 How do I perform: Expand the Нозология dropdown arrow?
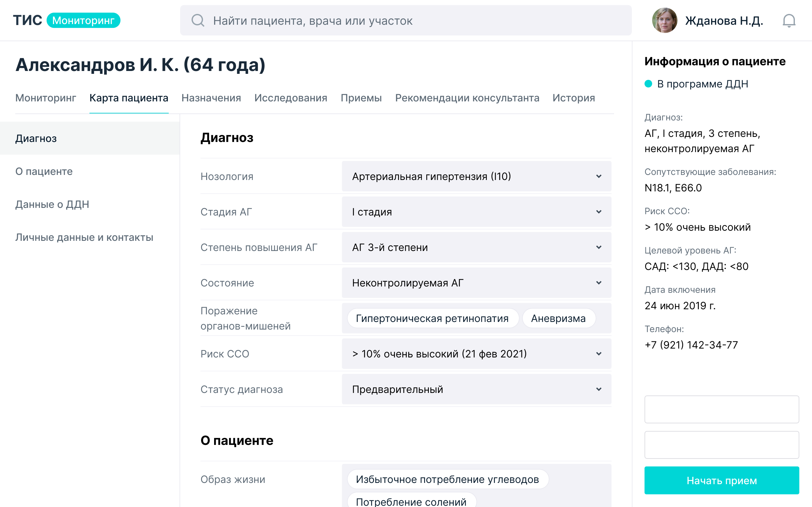(x=599, y=176)
